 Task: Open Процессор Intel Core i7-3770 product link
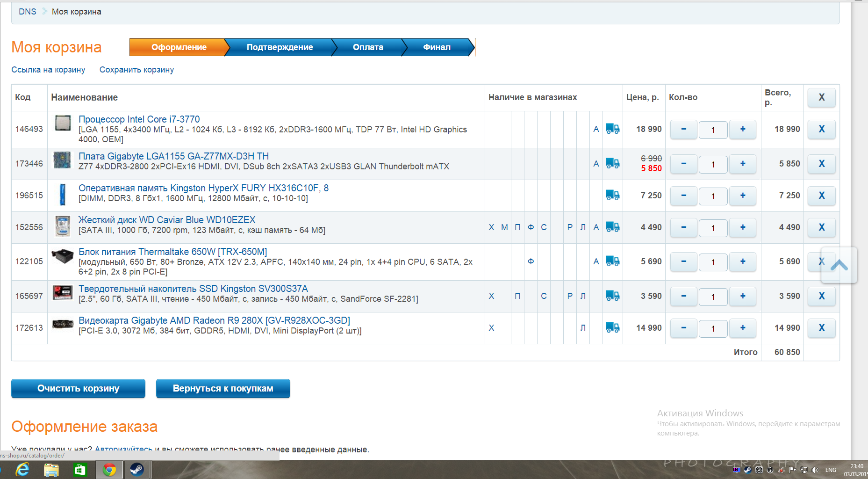pos(139,119)
